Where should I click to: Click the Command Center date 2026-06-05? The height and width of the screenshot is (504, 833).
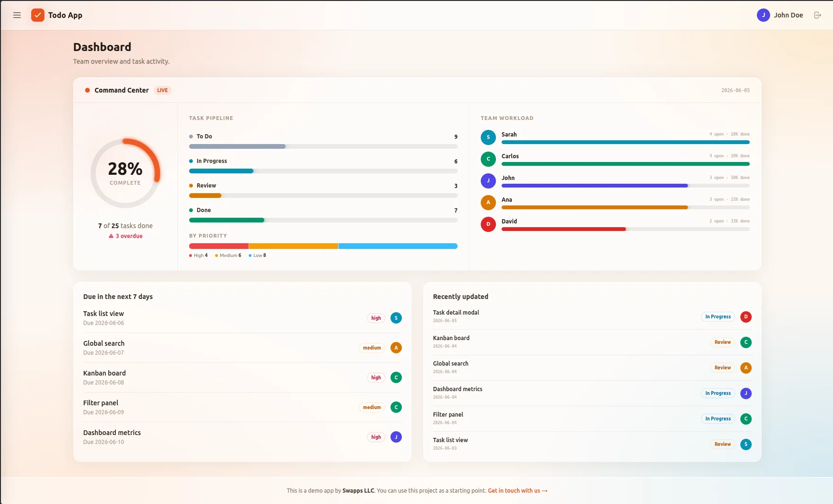point(736,90)
